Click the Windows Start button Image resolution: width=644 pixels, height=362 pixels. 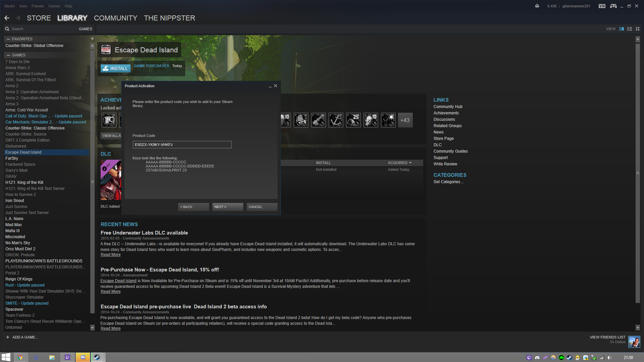click(6, 357)
